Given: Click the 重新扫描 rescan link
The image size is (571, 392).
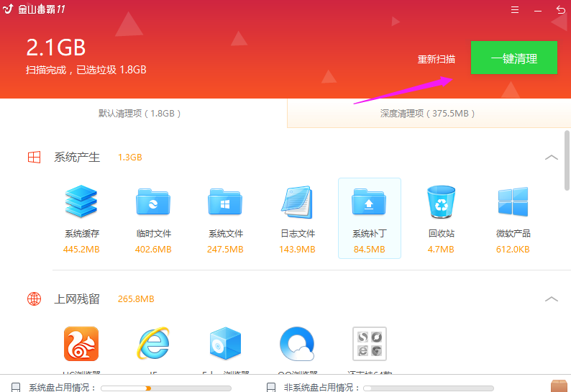Looking at the screenshot, I should click(x=437, y=59).
